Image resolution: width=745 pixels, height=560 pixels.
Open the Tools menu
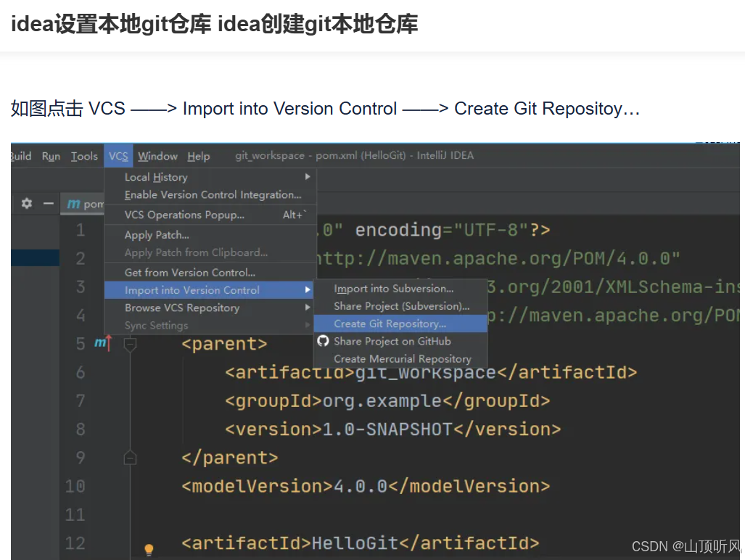coord(84,156)
